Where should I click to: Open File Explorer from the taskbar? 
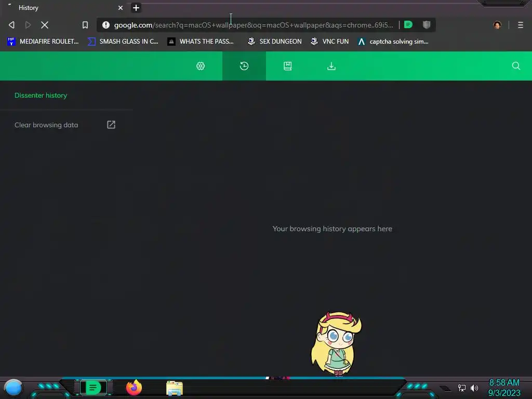click(175, 388)
